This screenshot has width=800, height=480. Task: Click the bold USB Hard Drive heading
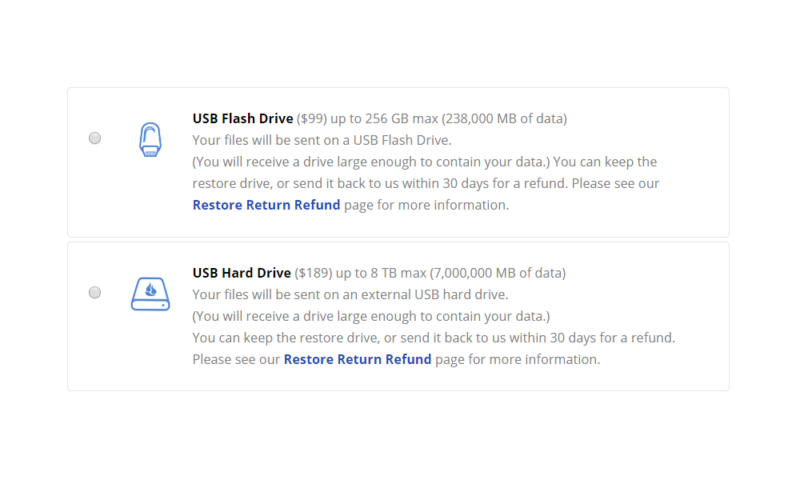click(x=242, y=273)
